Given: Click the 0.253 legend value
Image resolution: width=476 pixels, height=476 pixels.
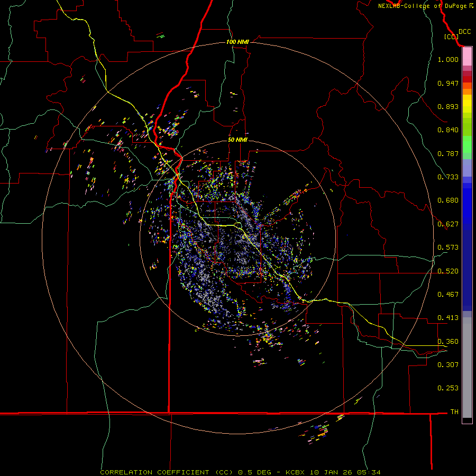Looking at the screenshot, I should [448, 388].
